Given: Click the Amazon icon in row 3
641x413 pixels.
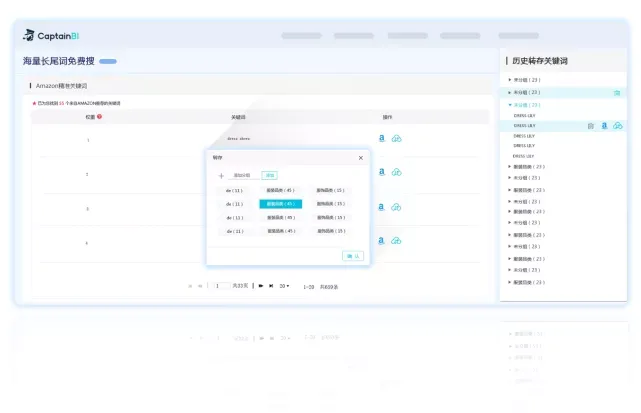Looking at the screenshot, I should (381, 207).
